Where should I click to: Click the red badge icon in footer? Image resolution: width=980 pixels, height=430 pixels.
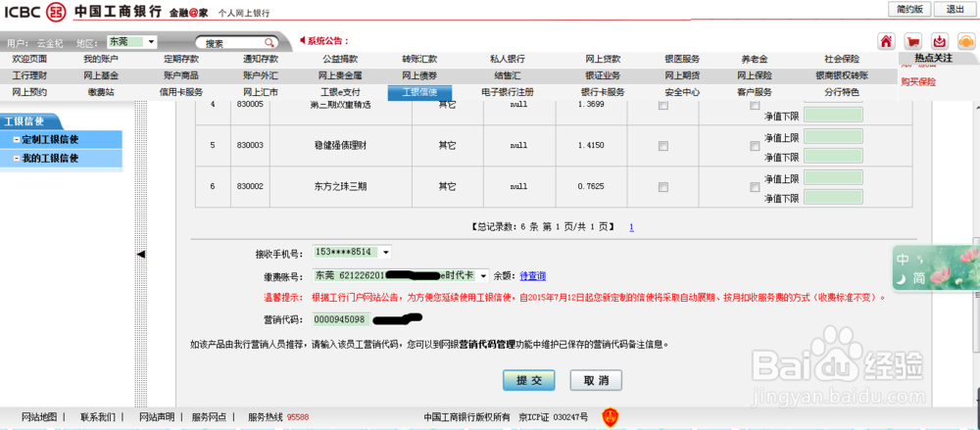click(610, 417)
